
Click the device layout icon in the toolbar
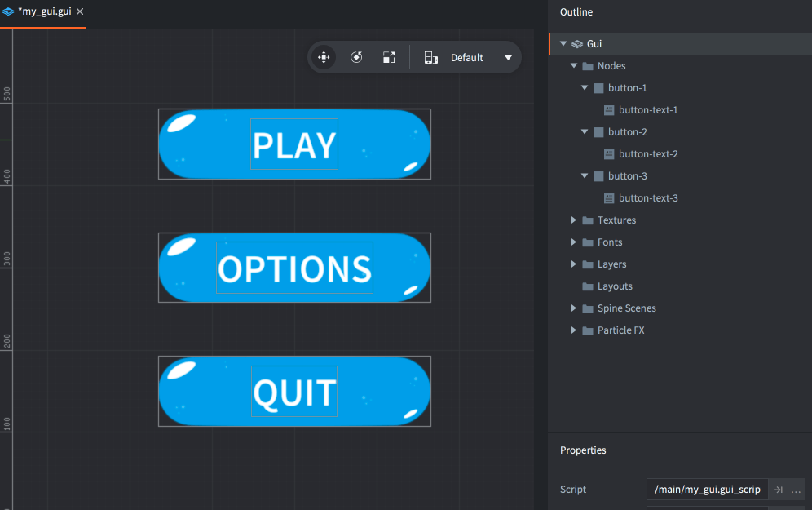[431, 58]
